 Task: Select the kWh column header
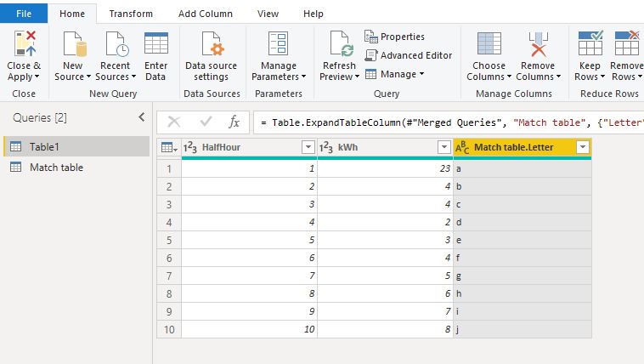click(x=385, y=147)
